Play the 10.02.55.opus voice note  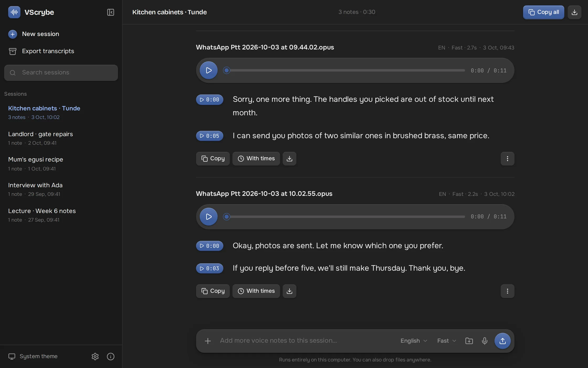coord(208,217)
